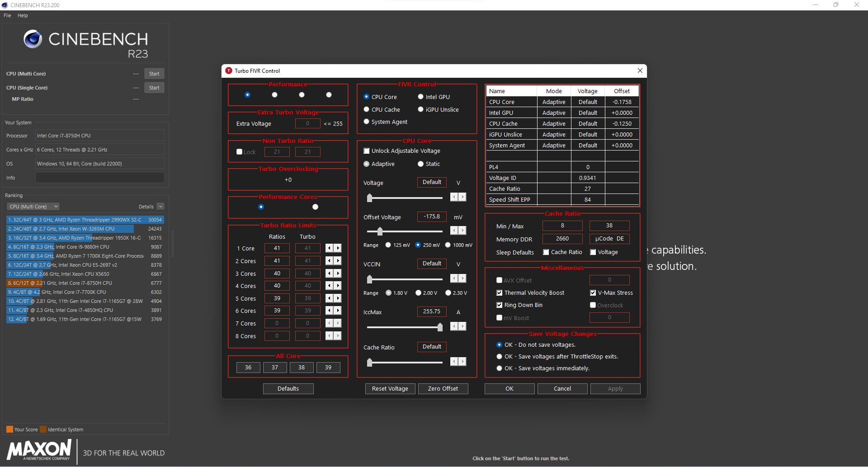This screenshot has height=467, width=868.
Task: Choose iGPU Unslice option
Action: [x=421, y=109]
